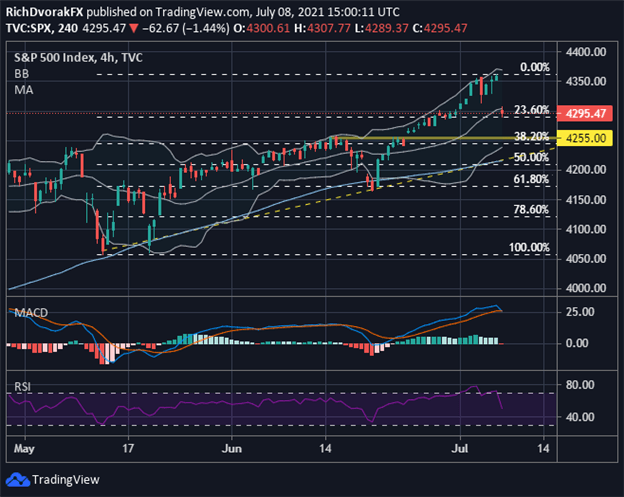
Task: Select the RSI pane label
Action: coord(22,386)
